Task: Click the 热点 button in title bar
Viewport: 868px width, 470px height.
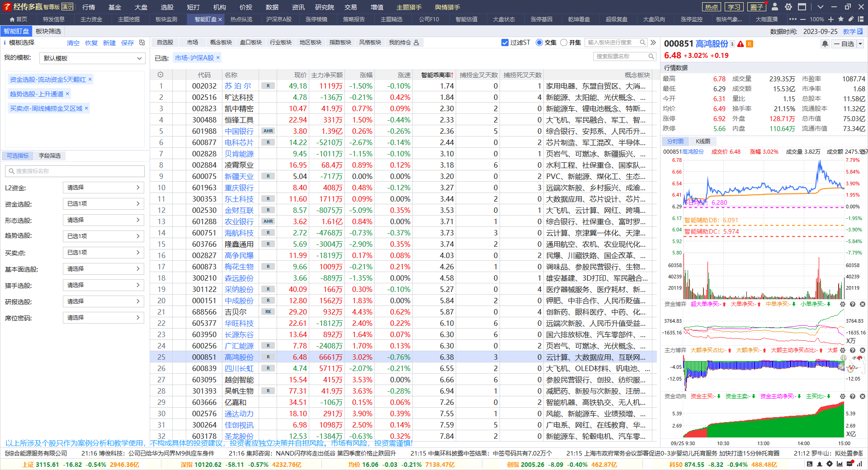Action: pyautogui.click(x=712, y=7)
